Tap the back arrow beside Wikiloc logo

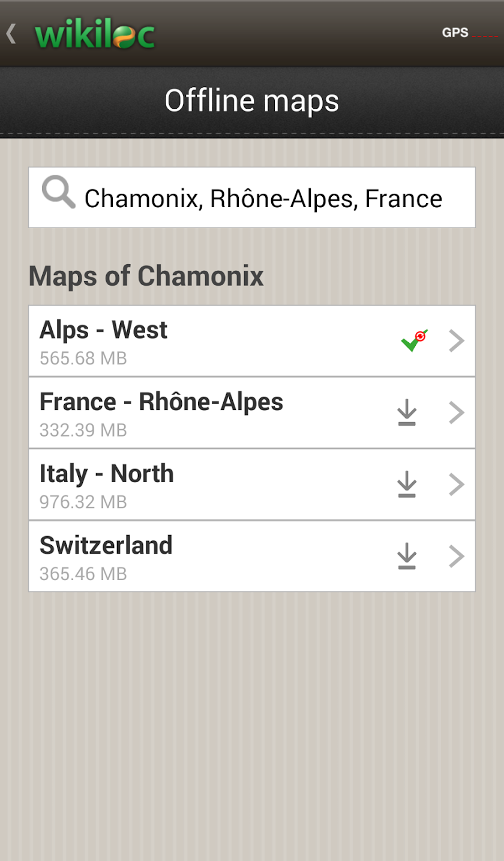pyautogui.click(x=11, y=34)
